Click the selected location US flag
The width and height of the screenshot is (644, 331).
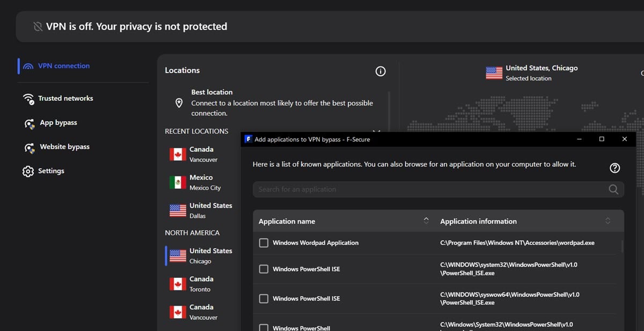[x=494, y=73]
